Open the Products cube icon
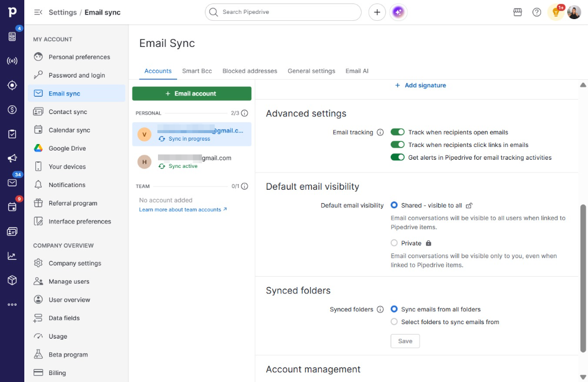 pyautogui.click(x=12, y=280)
